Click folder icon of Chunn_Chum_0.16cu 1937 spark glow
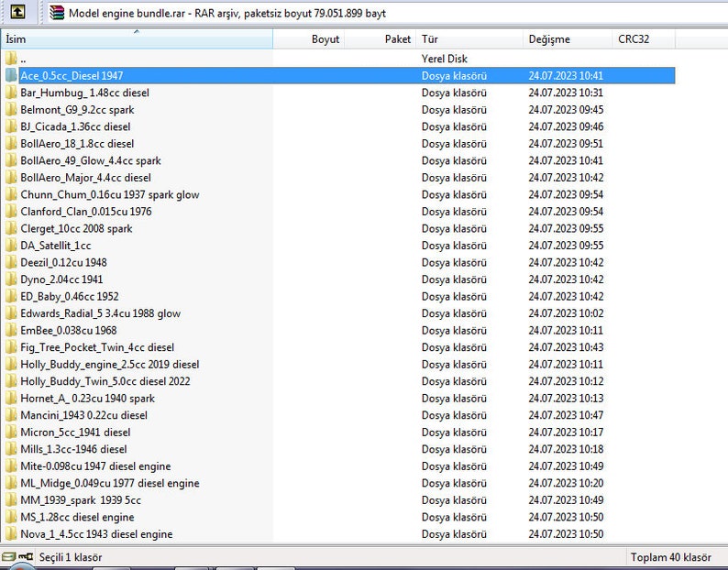The height and width of the screenshot is (570, 728). (11, 194)
